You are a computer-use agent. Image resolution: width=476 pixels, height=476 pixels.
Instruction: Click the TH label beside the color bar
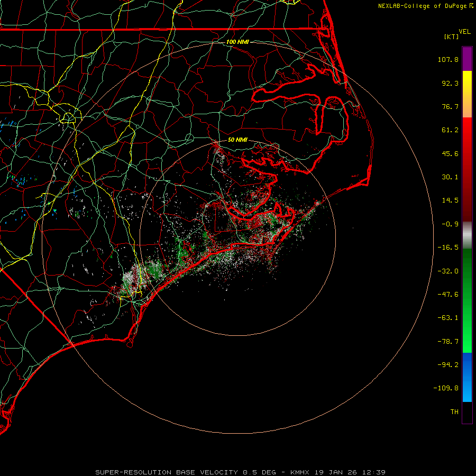point(454,411)
